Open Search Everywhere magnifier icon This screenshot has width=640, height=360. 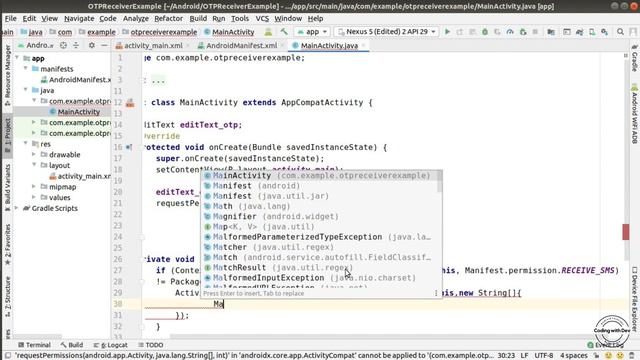(620, 31)
